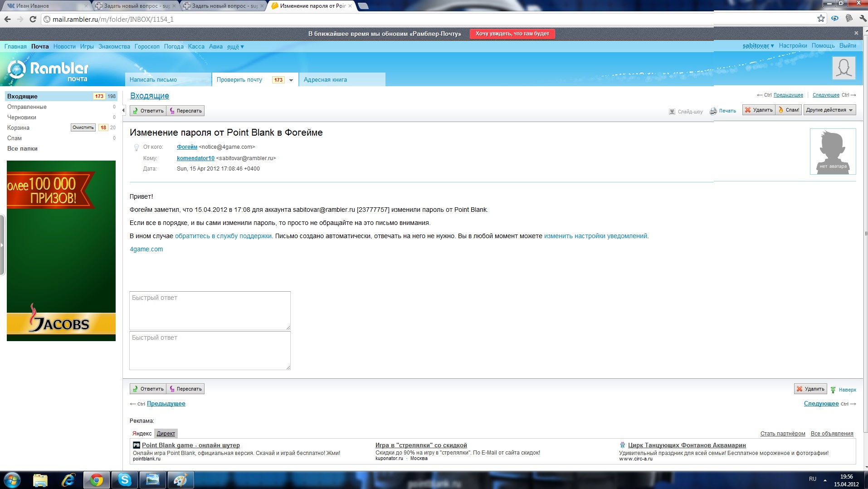Click the Все объявления link
The image size is (868, 489).
[x=832, y=434]
